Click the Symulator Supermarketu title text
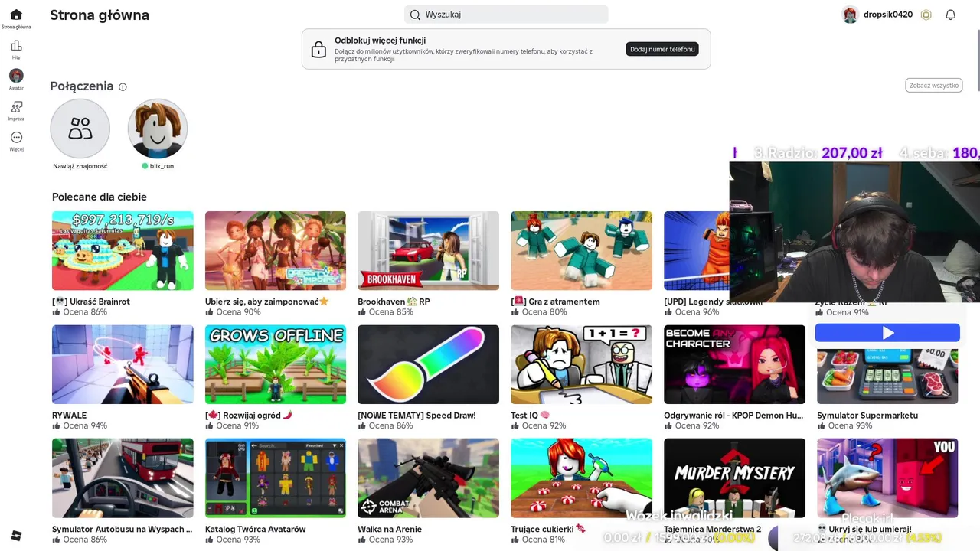Image resolution: width=980 pixels, height=551 pixels. tap(867, 416)
